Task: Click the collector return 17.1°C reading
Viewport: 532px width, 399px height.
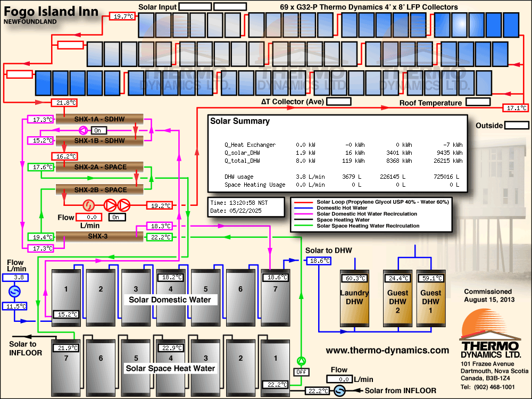Action: tap(516, 108)
